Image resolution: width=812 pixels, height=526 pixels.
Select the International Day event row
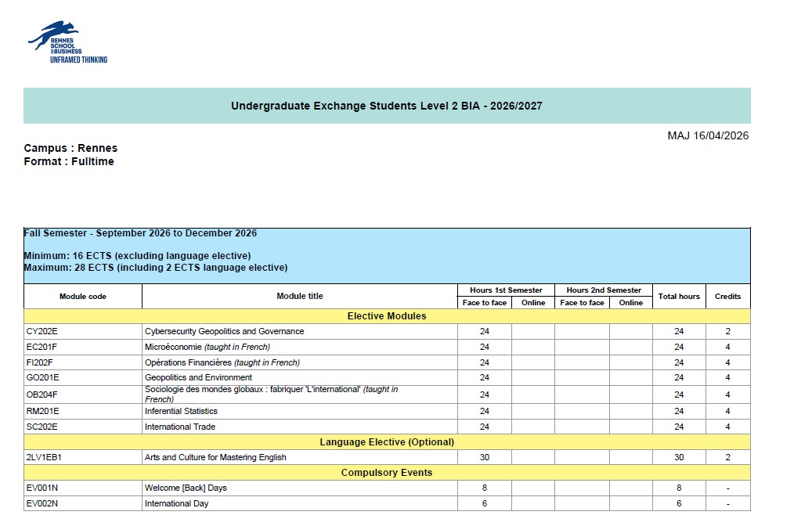point(387,503)
